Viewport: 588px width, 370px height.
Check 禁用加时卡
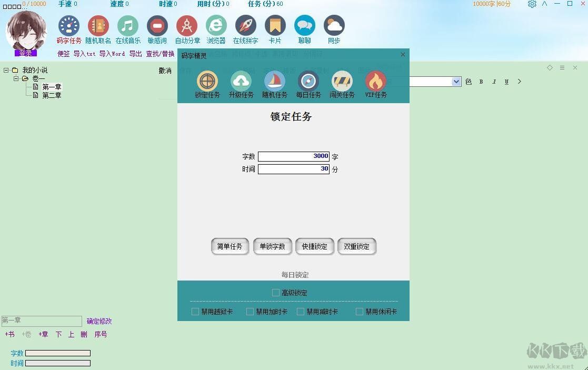pos(250,311)
